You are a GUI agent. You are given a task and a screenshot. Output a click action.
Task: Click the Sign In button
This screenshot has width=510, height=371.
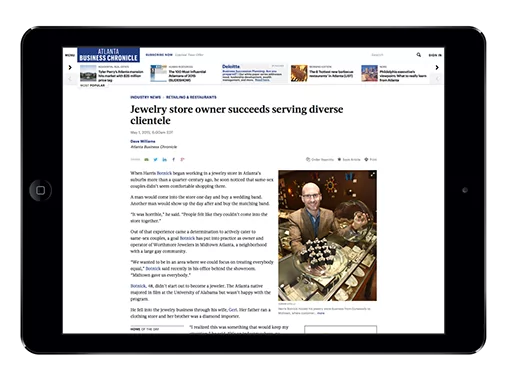coord(435,55)
